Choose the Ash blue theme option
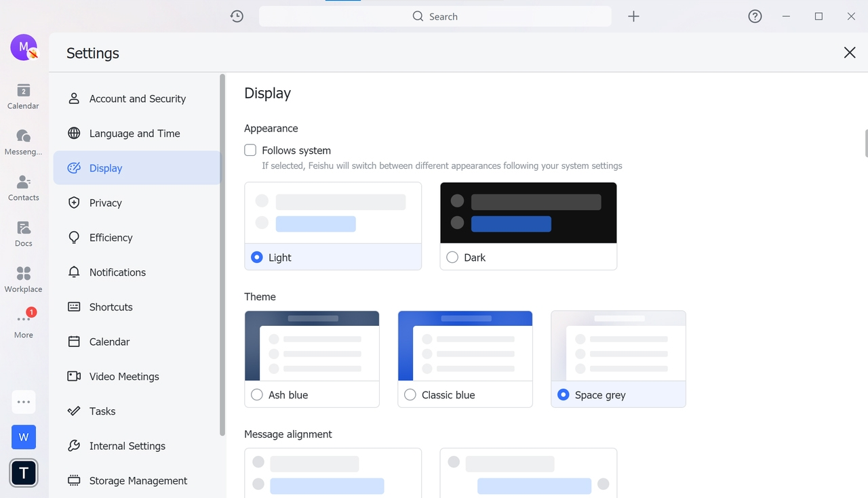Screen dimensions: 868x498 click(x=257, y=395)
